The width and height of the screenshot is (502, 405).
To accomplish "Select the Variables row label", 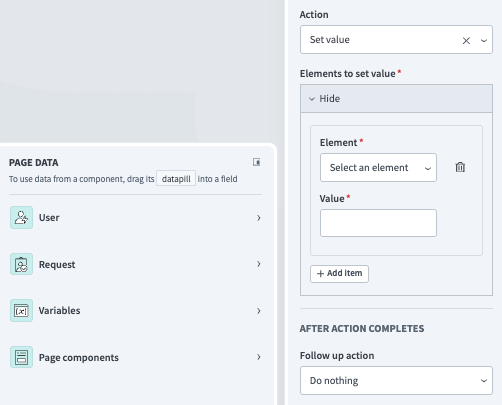I will 59,311.
